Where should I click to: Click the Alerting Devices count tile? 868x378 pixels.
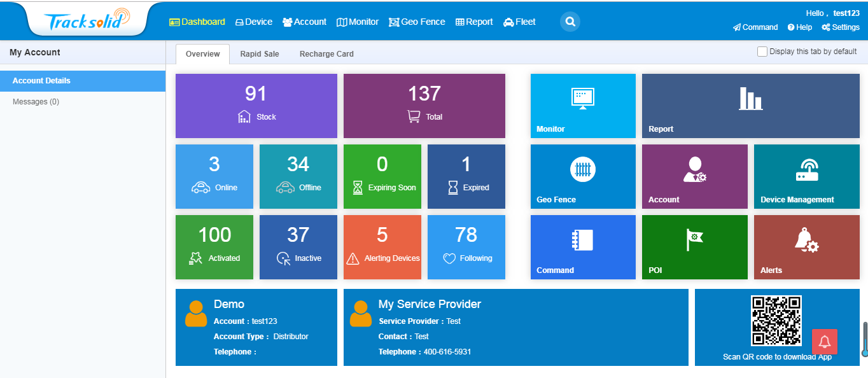[x=382, y=247]
